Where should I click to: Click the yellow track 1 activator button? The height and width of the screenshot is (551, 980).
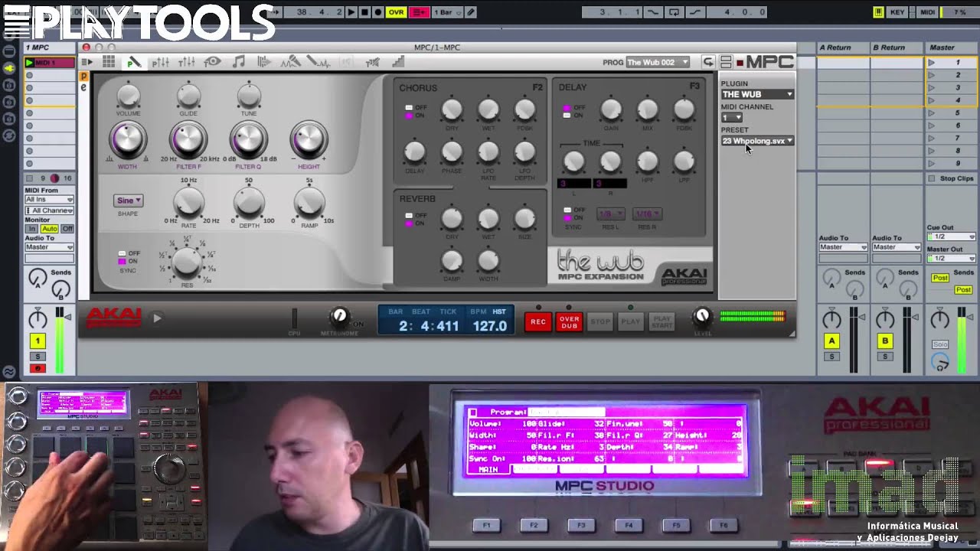coord(37,341)
